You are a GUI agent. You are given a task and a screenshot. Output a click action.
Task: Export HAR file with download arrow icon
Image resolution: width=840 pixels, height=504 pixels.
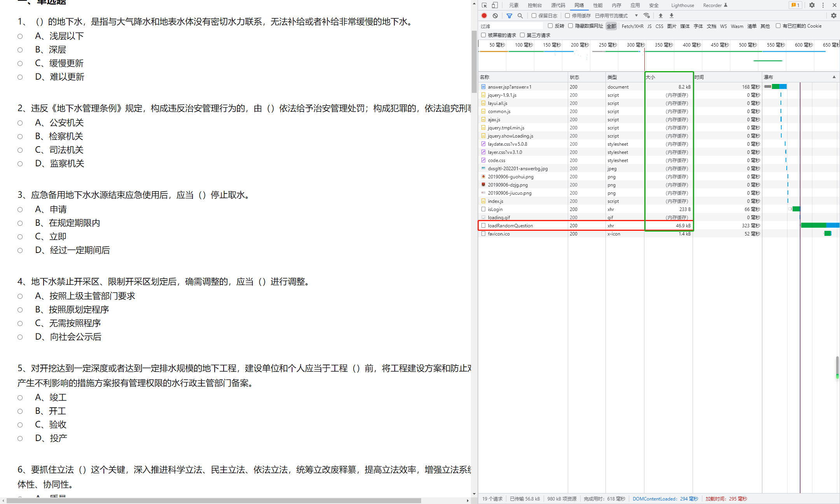click(x=671, y=16)
